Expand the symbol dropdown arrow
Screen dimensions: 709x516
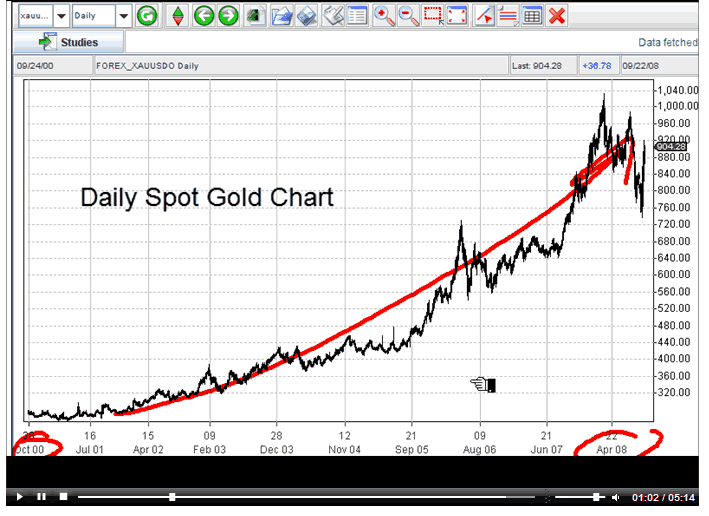pyautogui.click(x=61, y=16)
